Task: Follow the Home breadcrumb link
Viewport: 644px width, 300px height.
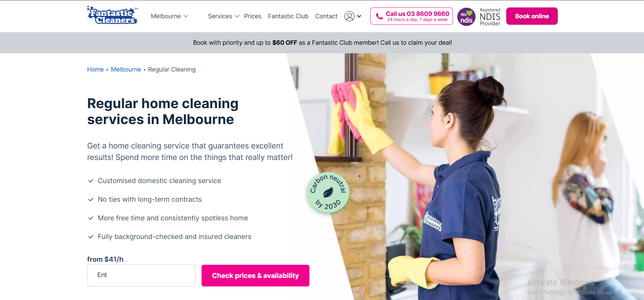Action: pos(95,69)
